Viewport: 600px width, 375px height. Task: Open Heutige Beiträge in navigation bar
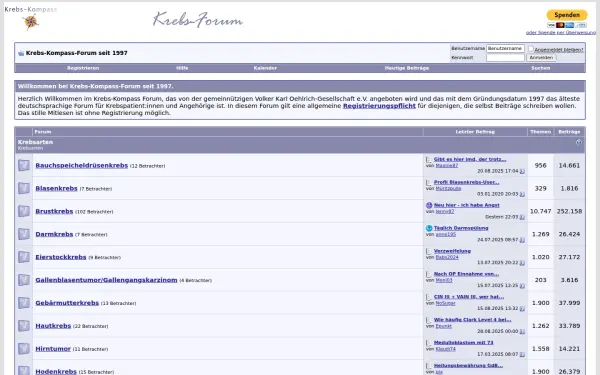[x=406, y=68]
